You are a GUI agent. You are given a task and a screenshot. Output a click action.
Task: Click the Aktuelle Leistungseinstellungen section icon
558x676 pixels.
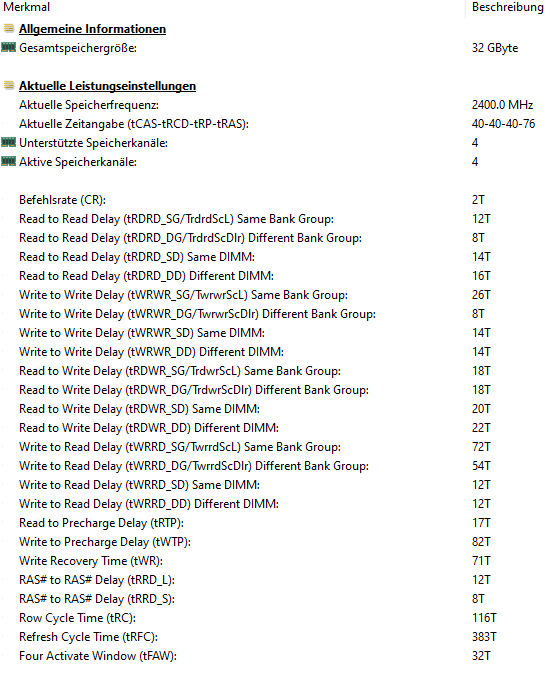coord(9,85)
